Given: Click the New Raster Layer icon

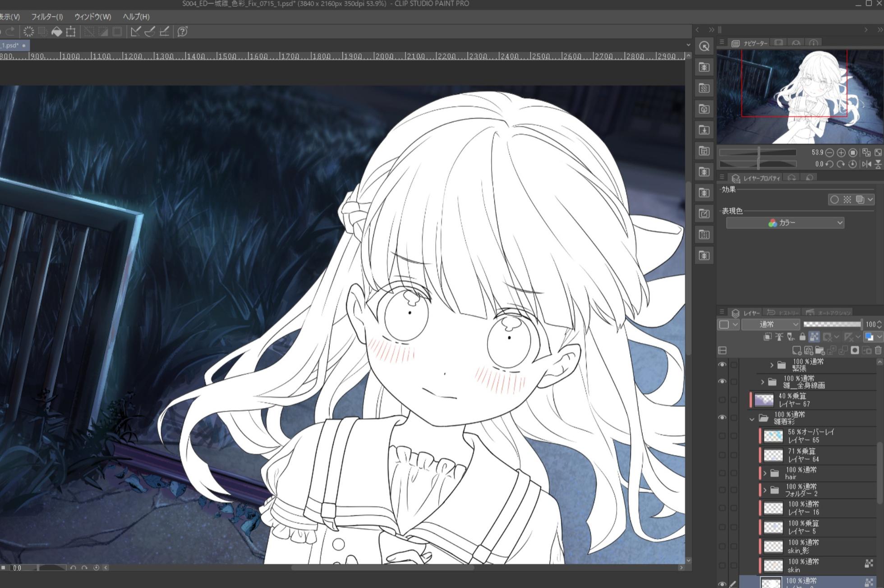Looking at the screenshot, I should click(797, 350).
